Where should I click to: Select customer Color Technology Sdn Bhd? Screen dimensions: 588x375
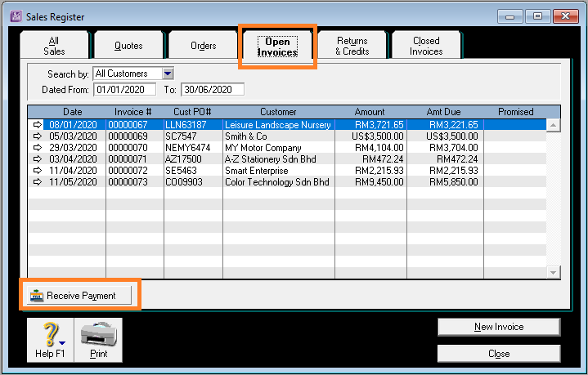tap(277, 182)
